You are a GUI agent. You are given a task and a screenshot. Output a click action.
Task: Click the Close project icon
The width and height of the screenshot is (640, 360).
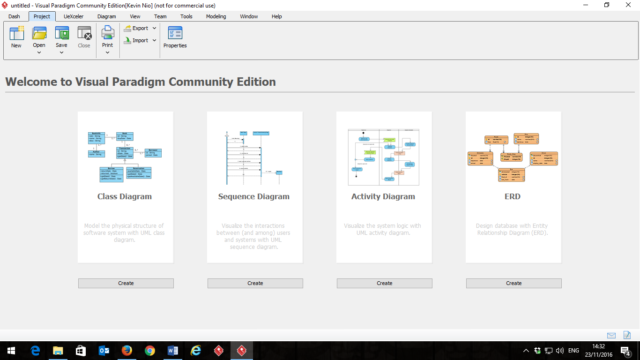coord(84,33)
